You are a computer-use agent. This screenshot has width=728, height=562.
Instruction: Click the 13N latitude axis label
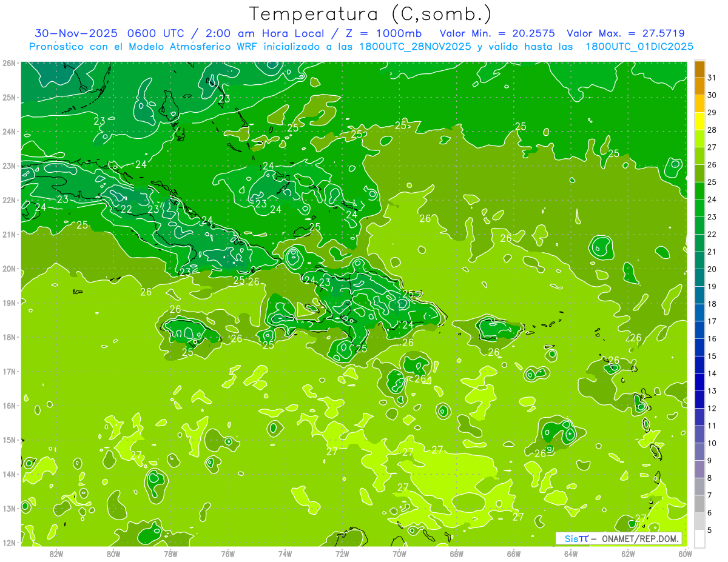(x=8, y=508)
